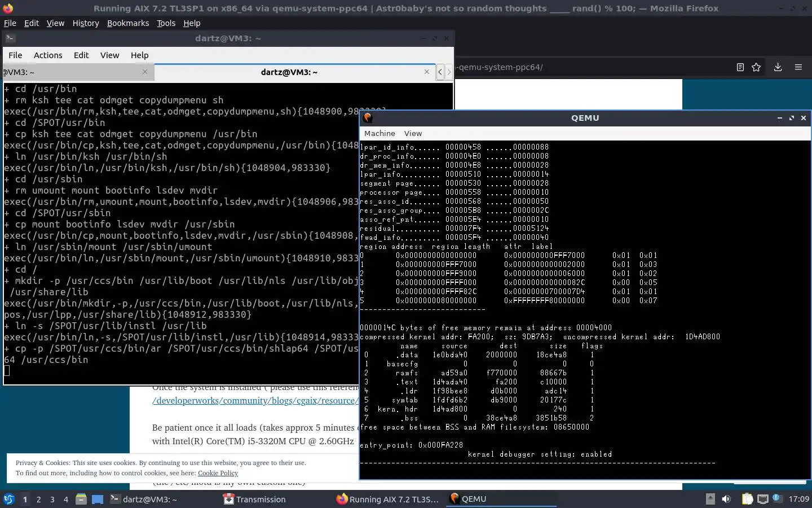Image resolution: width=812 pixels, height=508 pixels.
Task: Open the developerworks cgaix resource link
Action: (x=255, y=401)
